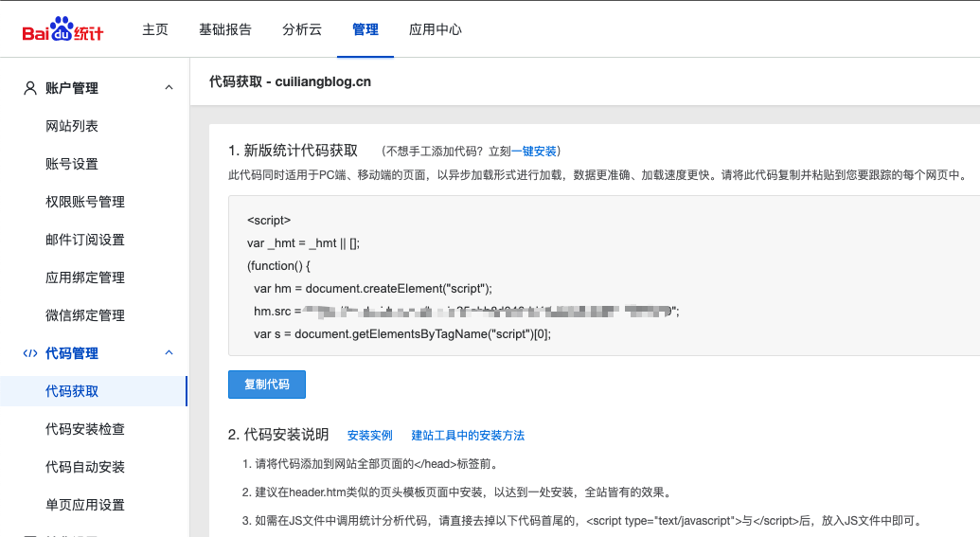Click the 复制代码 button
Screen dimensions: 980x537
(267, 385)
